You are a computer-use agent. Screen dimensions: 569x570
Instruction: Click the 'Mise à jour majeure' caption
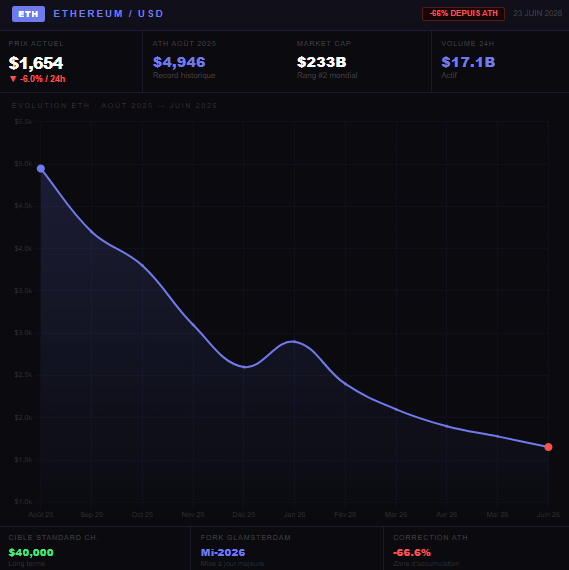click(232, 564)
